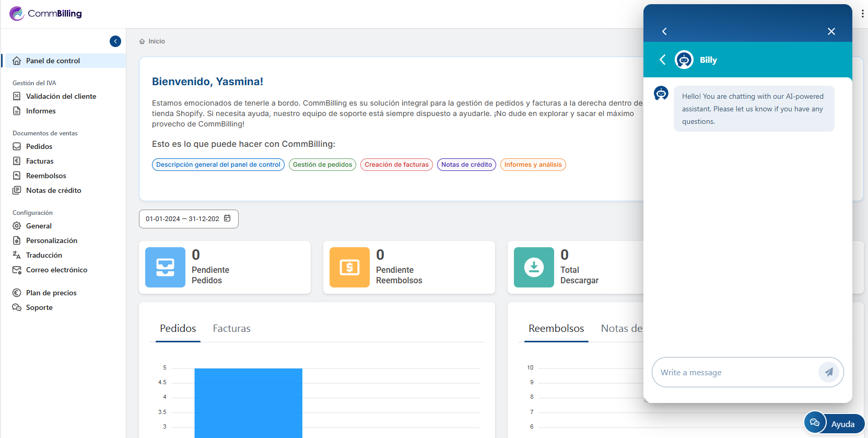Switch to the Facturas chart tab

[x=231, y=328]
